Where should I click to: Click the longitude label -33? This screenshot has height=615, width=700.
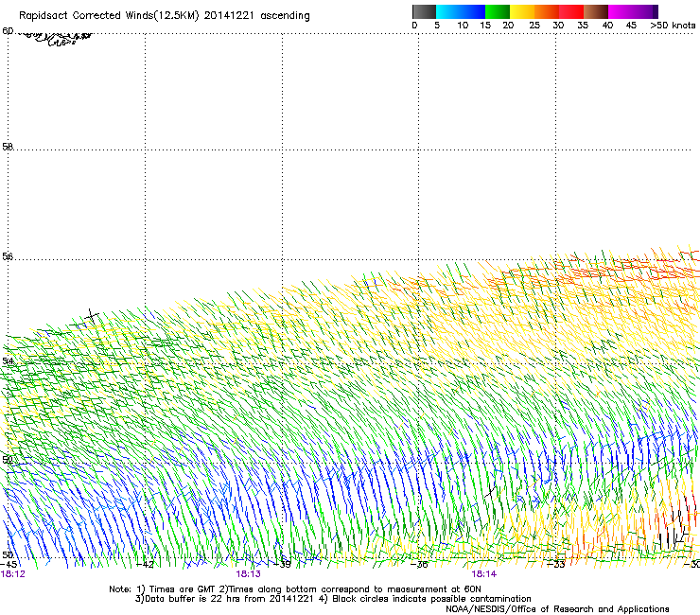(556, 564)
